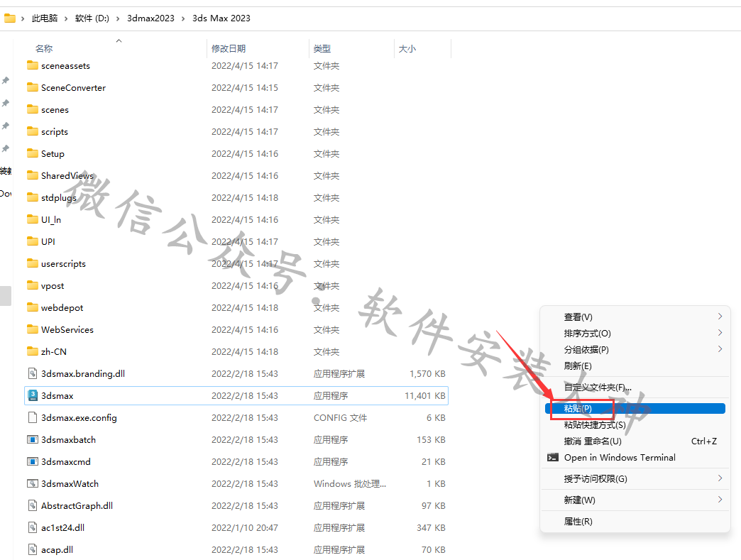The height and width of the screenshot is (560, 741).
Task: Open the chevron after 3dmax2023 in path
Action: pyautogui.click(x=183, y=18)
